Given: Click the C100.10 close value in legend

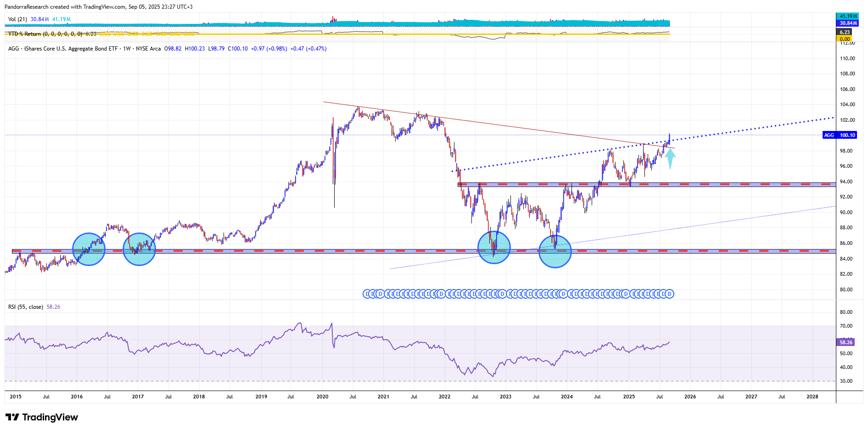Looking at the screenshot, I should [238, 49].
